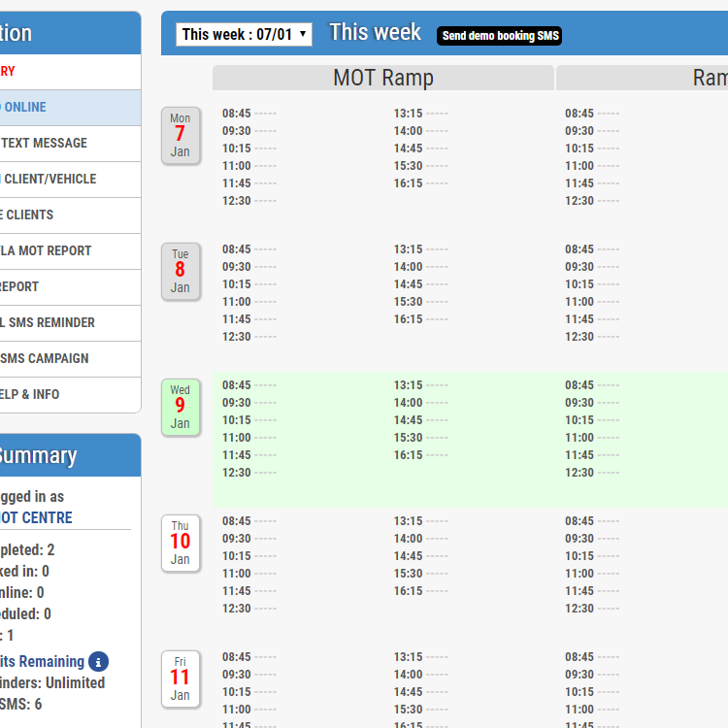Open the CLIENTS menu item

tap(70, 215)
